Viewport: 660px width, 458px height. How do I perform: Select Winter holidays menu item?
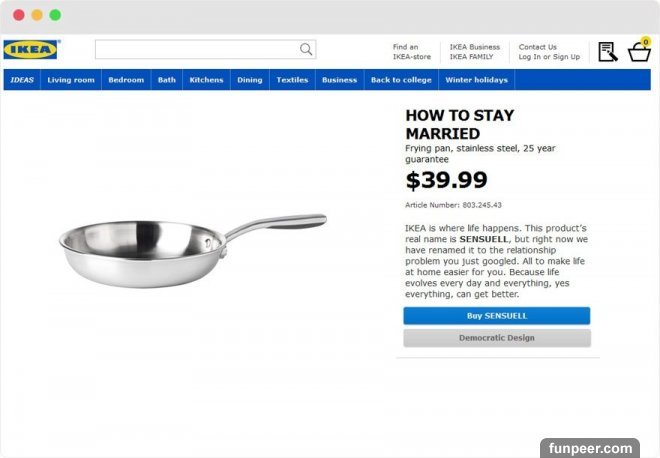pos(476,80)
